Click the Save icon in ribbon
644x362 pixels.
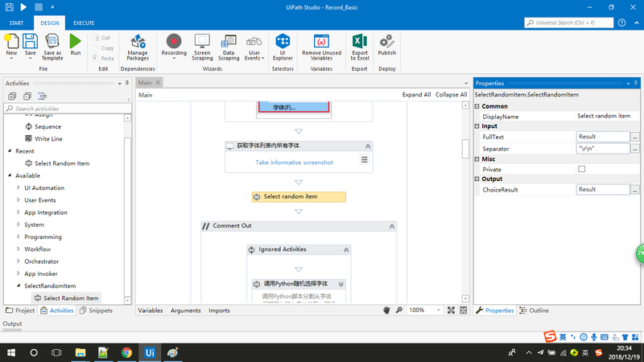(x=30, y=42)
